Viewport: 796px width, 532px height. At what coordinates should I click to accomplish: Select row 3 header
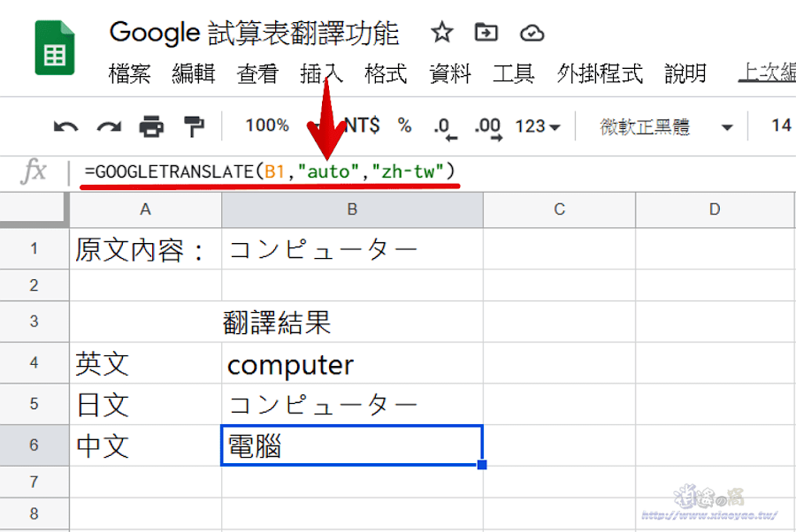click(34, 322)
